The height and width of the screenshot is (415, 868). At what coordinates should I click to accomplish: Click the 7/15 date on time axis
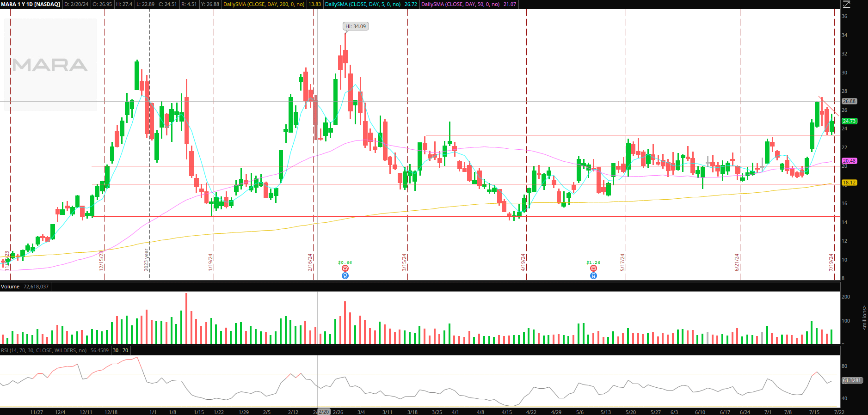tap(814, 412)
